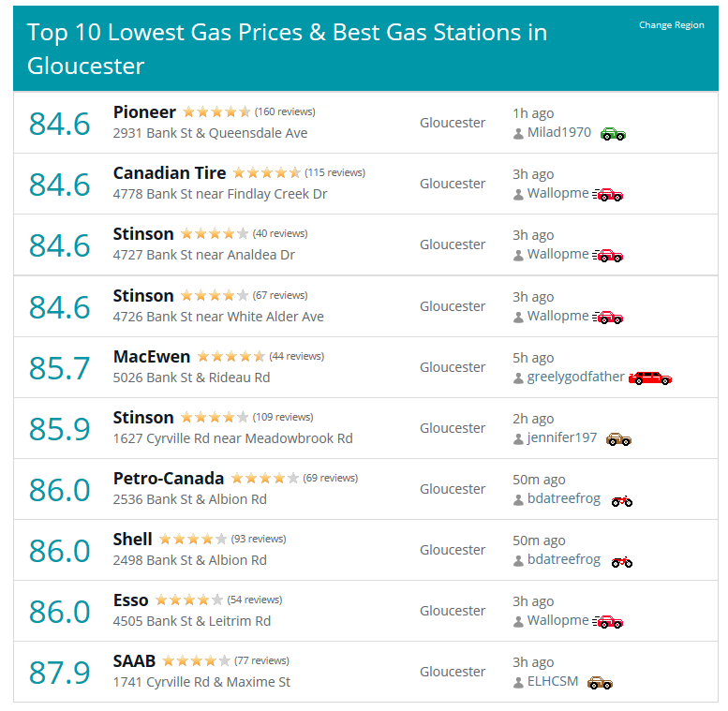Click the red limousine icon next to greelygodfather
Viewport: 728px width, 711px height.
click(x=650, y=378)
